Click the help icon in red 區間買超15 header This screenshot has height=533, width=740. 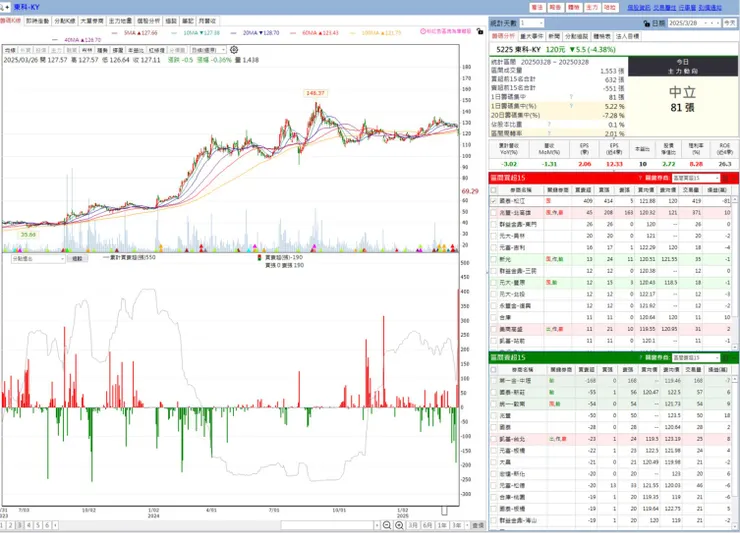[640, 178]
